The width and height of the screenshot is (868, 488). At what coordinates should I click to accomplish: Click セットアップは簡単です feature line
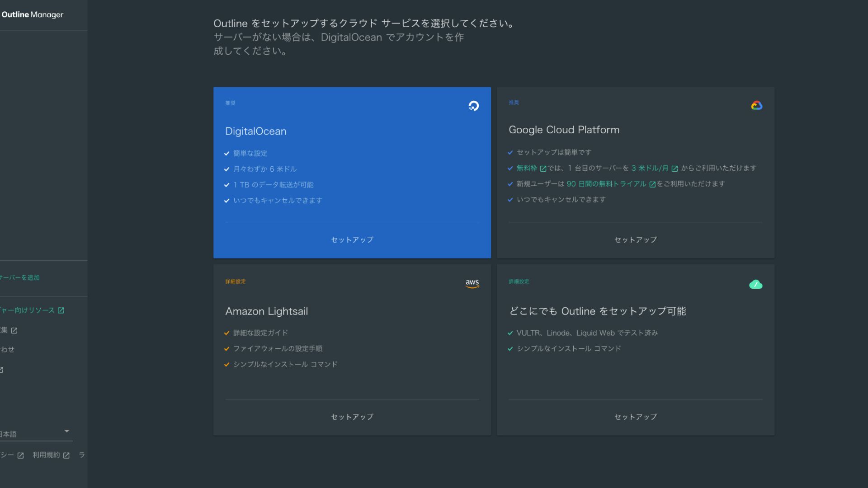click(x=554, y=152)
